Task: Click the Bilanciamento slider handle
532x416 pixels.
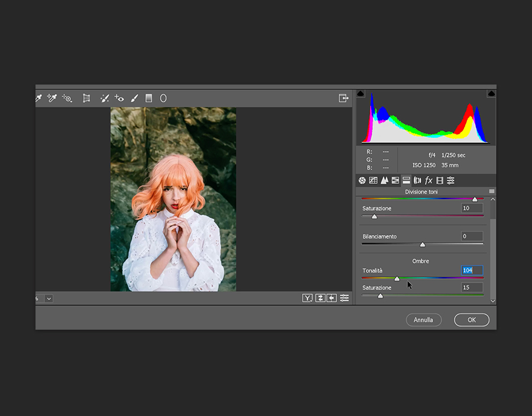Action: click(x=423, y=245)
